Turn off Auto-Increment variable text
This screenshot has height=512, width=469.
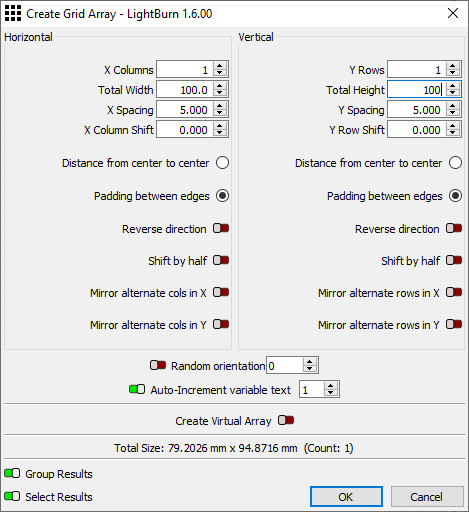click(x=137, y=389)
